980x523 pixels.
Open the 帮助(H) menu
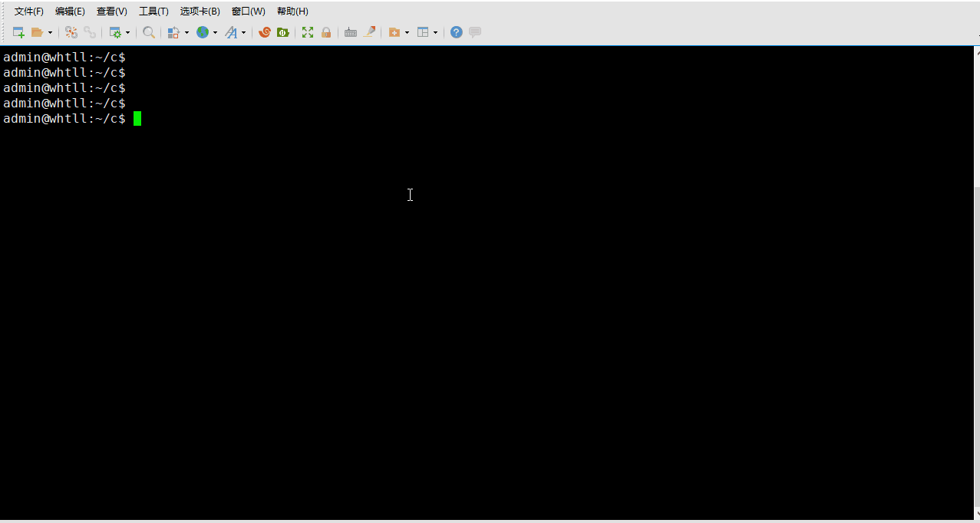pyautogui.click(x=292, y=12)
